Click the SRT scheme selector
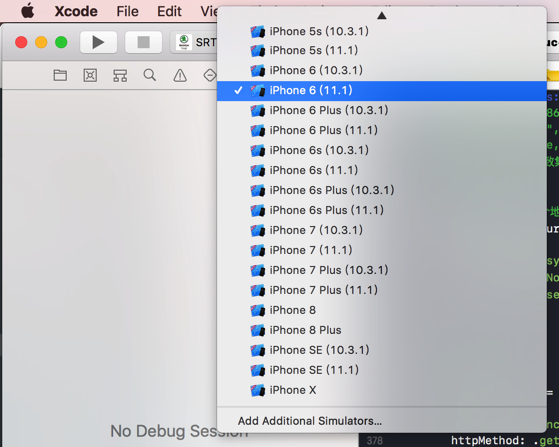The width and height of the screenshot is (559, 447). 194,42
